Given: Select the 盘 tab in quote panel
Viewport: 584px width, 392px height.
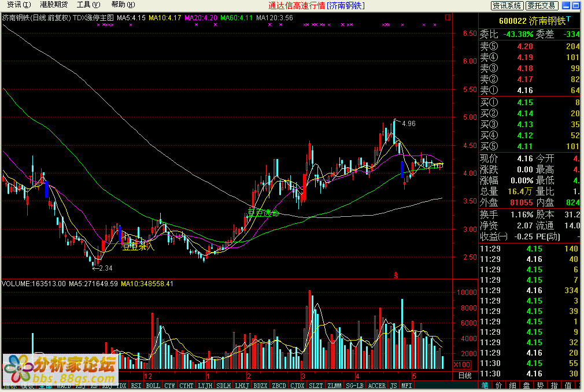Looking at the screenshot, I should click(526, 386).
